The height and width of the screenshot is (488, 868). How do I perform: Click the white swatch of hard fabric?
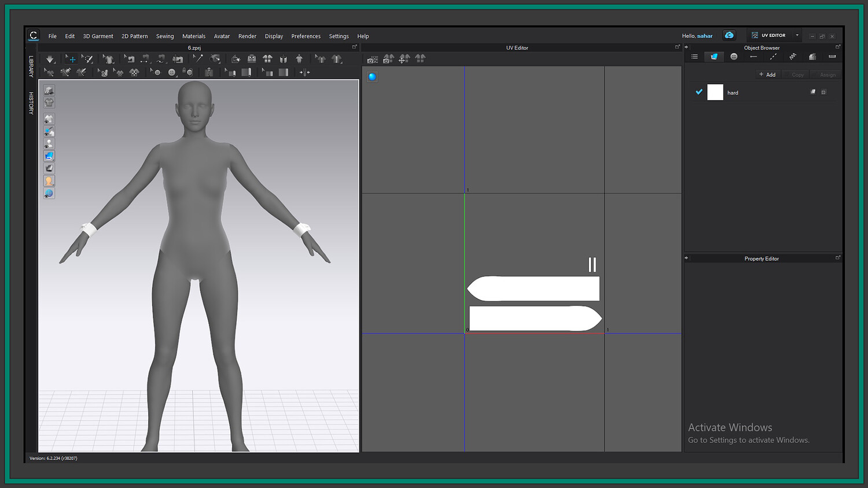pos(715,93)
